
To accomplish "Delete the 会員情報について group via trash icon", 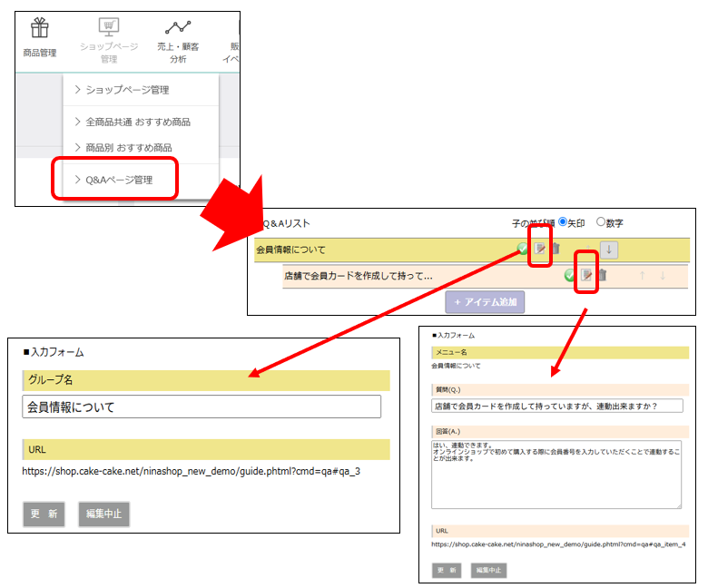I will click(x=556, y=250).
